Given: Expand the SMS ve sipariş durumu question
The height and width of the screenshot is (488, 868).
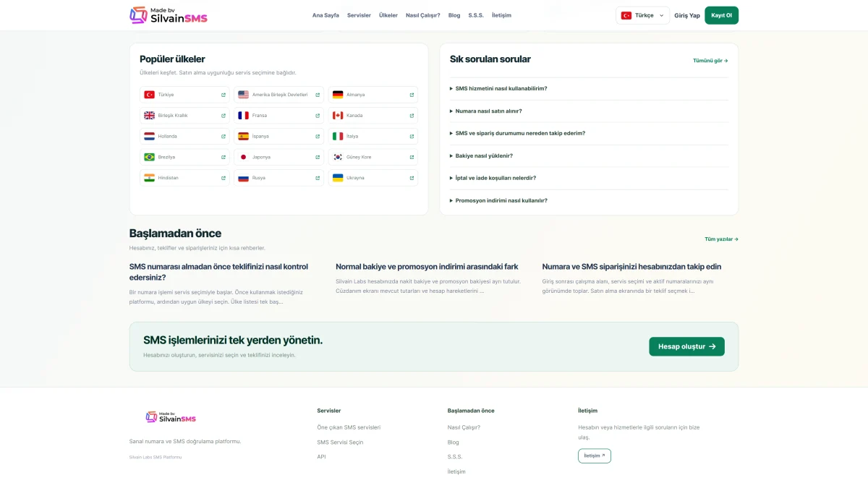Looking at the screenshot, I should (589, 133).
